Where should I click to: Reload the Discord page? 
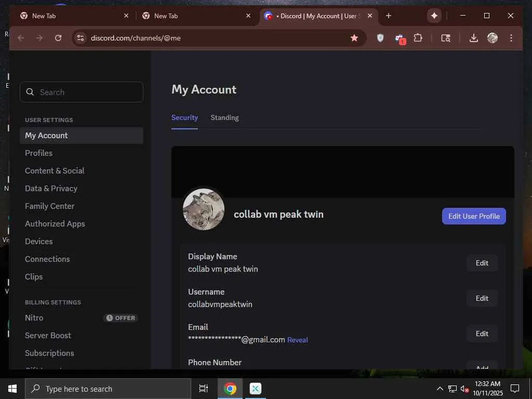pos(58,38)
